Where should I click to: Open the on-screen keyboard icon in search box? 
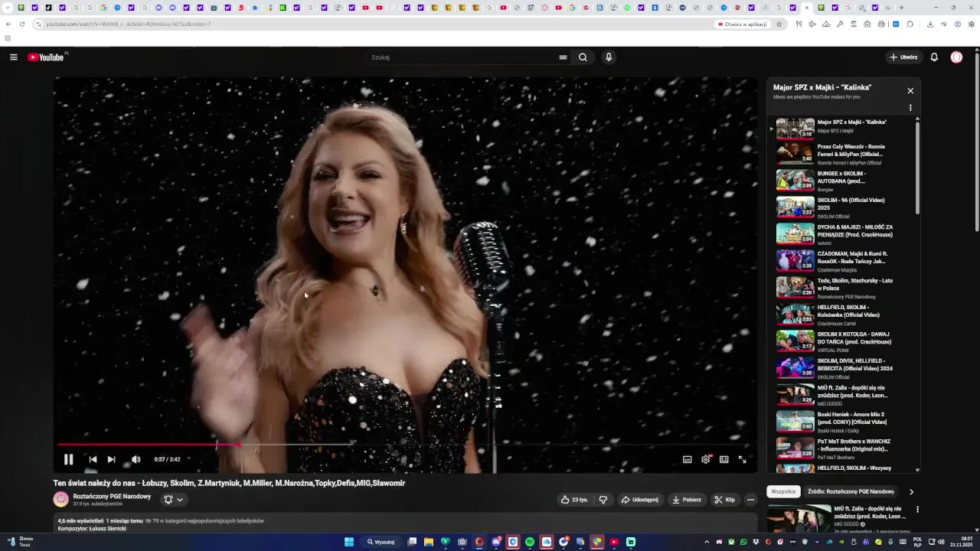[563, 57]
